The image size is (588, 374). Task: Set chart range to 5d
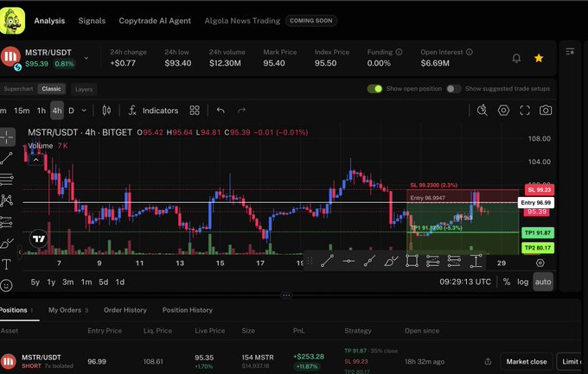[x=104, y=282]
